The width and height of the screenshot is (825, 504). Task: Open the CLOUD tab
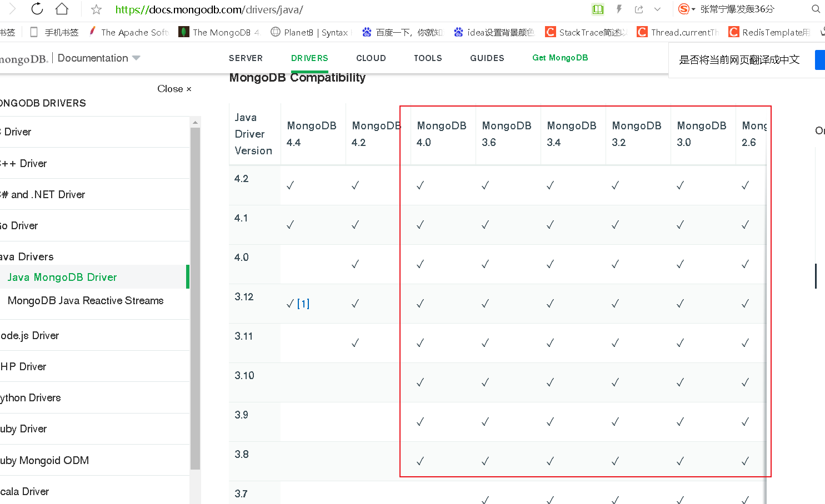point(371,58)
